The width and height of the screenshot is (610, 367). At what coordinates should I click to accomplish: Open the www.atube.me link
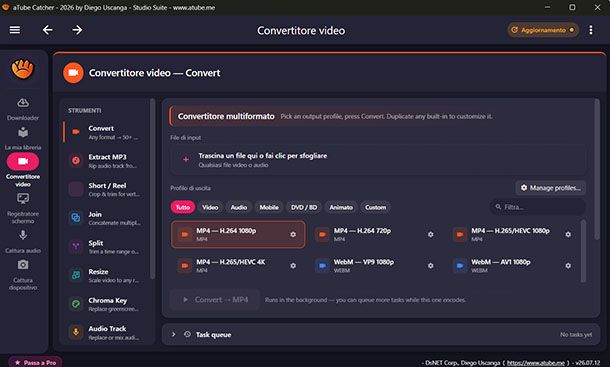tap(536, 363)
